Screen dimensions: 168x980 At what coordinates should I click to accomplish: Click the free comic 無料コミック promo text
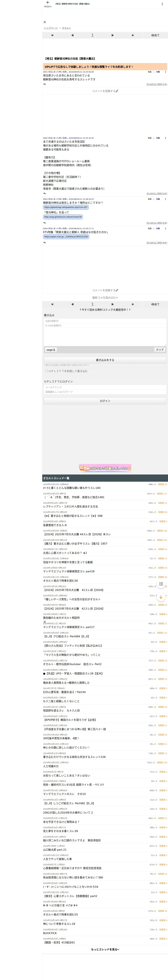tap(105, 310)
